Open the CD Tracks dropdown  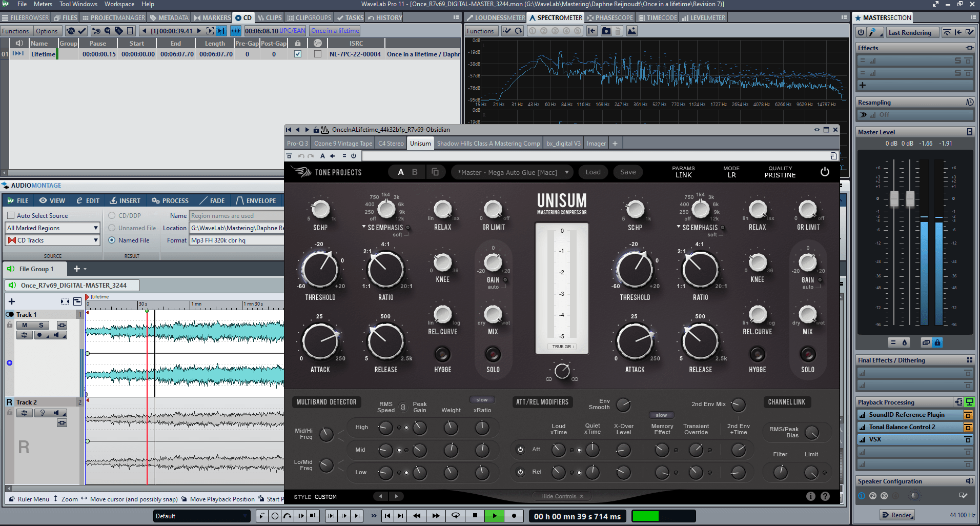click(52, 240)
